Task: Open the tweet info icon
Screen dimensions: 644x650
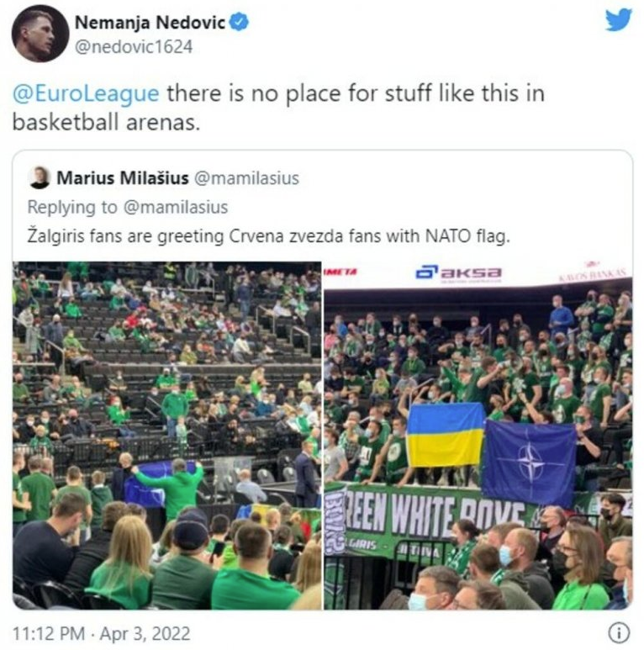Action: [x=618, y=633]
